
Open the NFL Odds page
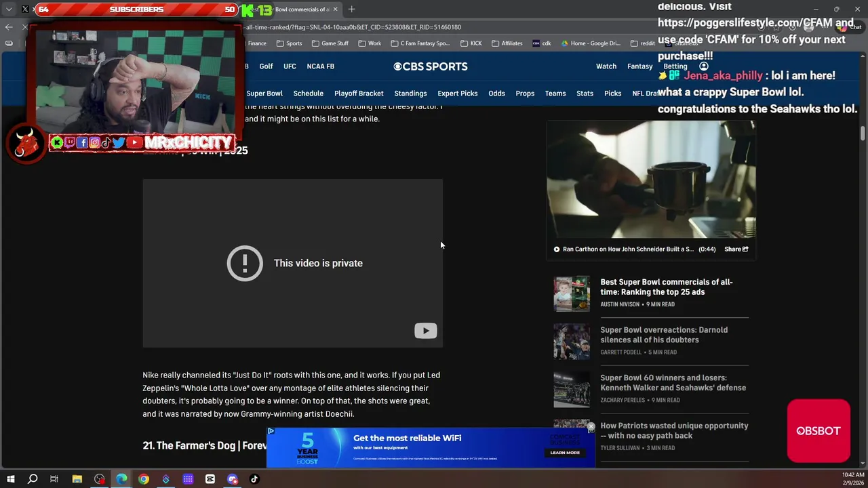(496, 94)
